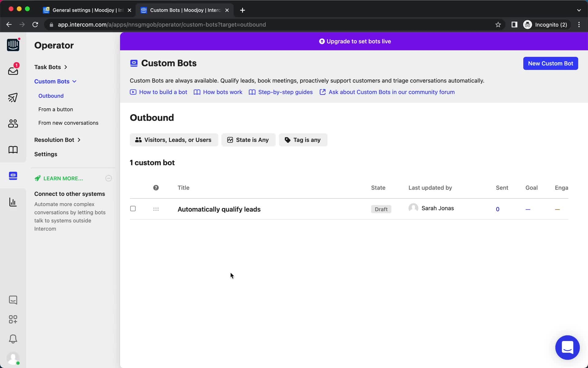Navigate to From a button section

(x=55, y=109)
